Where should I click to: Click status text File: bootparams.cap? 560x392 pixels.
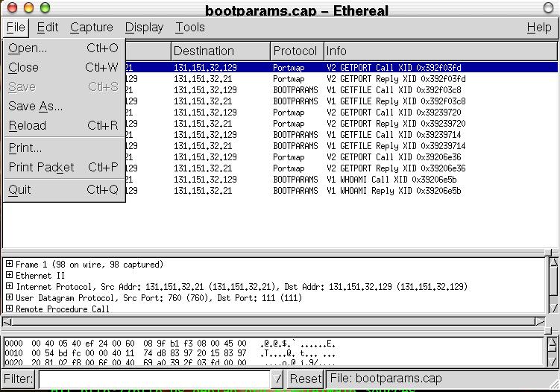click(x=386, y=378)
